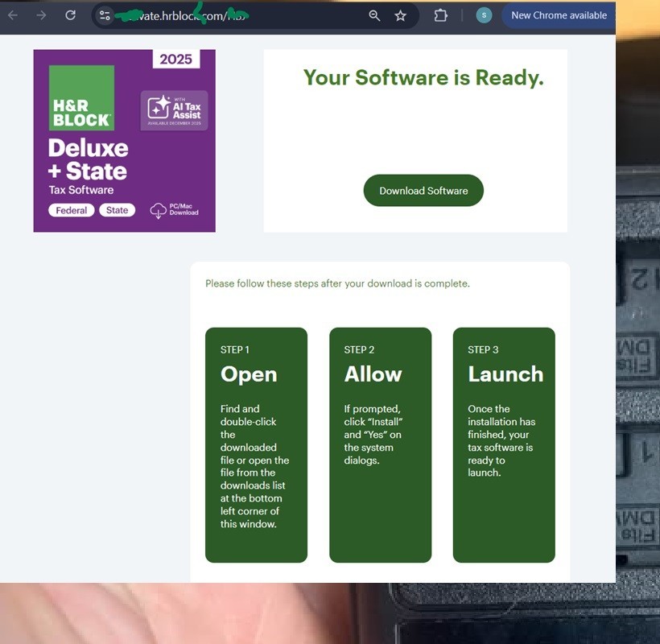Bookmark this page with the star icon
Viewport: 660px width, 644px height.
click(400, 15)
